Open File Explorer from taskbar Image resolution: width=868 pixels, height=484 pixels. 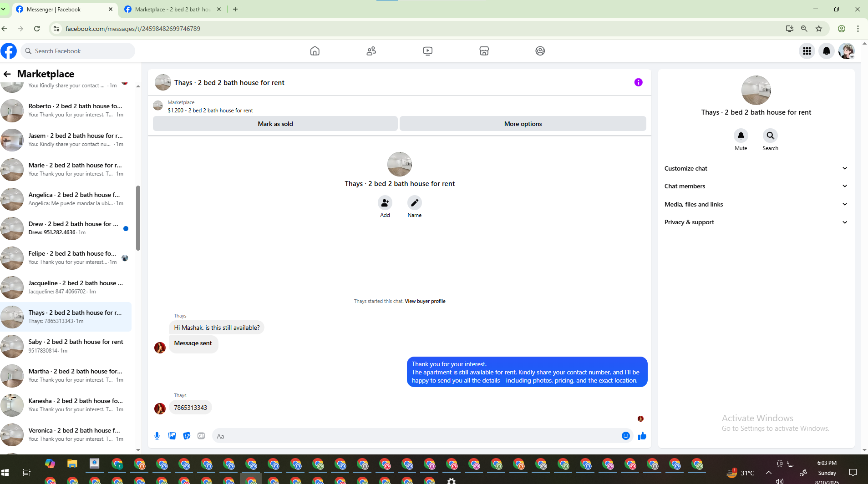pyautogui.click(x=72, y=464)
